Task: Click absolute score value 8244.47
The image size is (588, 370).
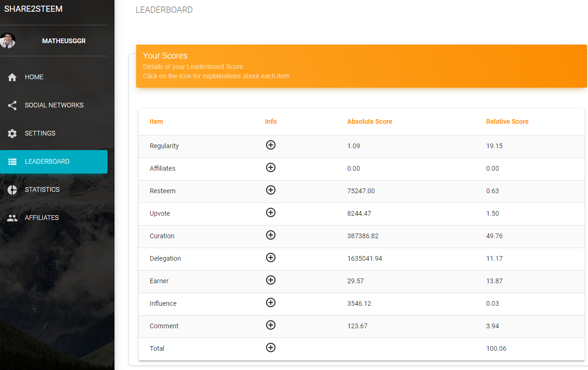Action: pyautogui.click(x=359, y=213)
